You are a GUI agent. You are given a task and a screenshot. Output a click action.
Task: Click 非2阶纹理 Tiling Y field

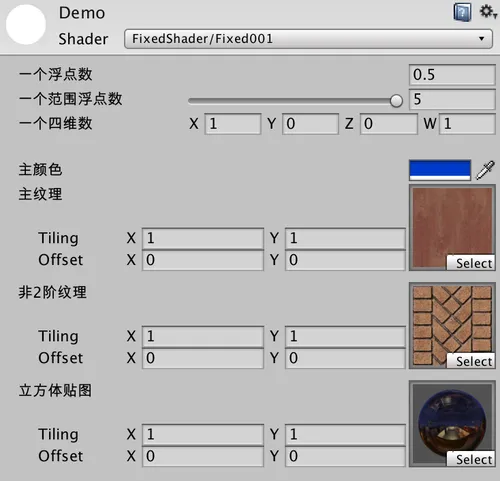click(x=345, y=336)
